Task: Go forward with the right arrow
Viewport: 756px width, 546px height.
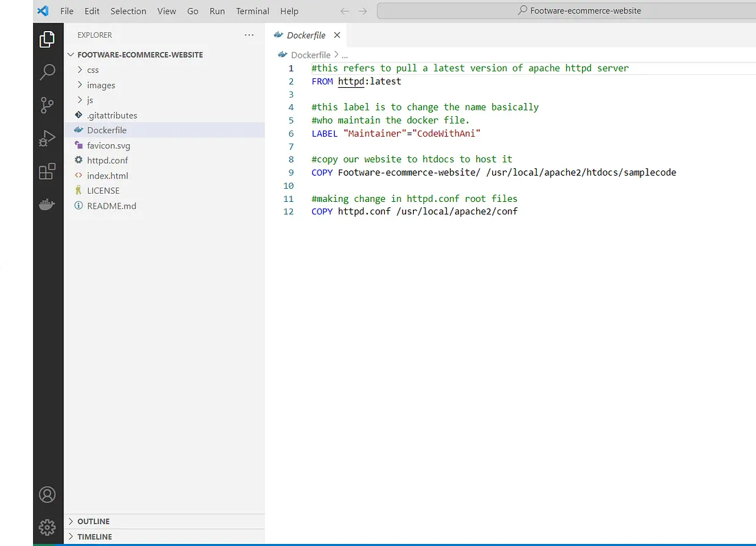Action: point(363,11)
